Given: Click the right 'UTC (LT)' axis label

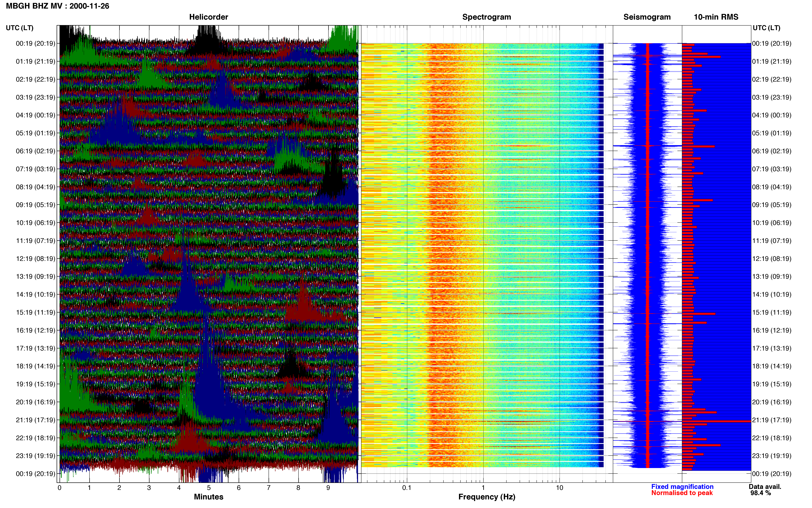Looking at the screenshot, I should coord(766,28).
